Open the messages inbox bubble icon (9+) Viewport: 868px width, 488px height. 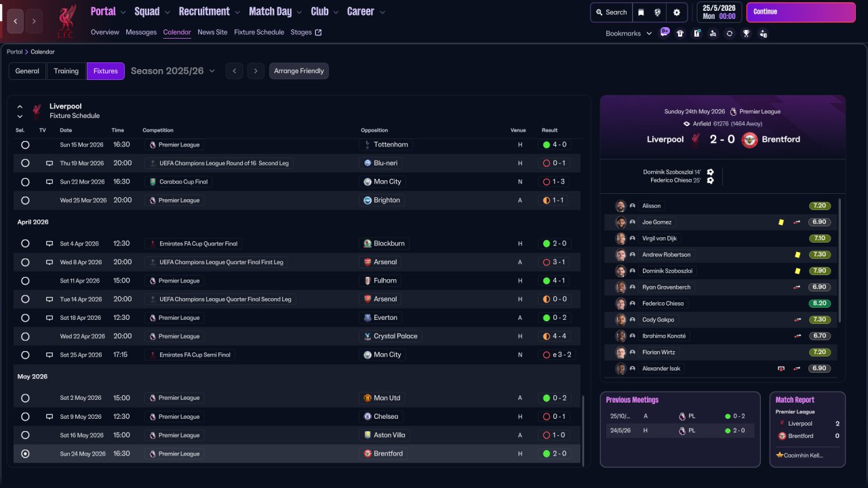click(664, 33)
